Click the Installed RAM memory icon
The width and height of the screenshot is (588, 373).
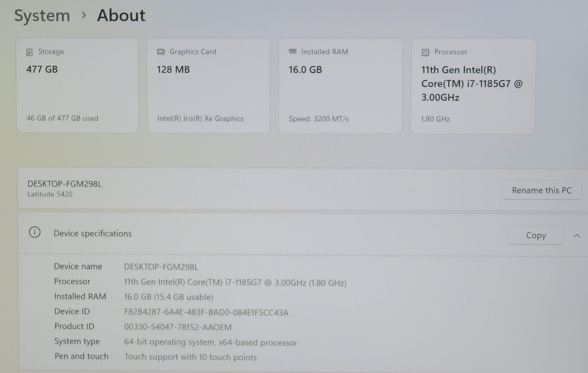click(292, 52)
